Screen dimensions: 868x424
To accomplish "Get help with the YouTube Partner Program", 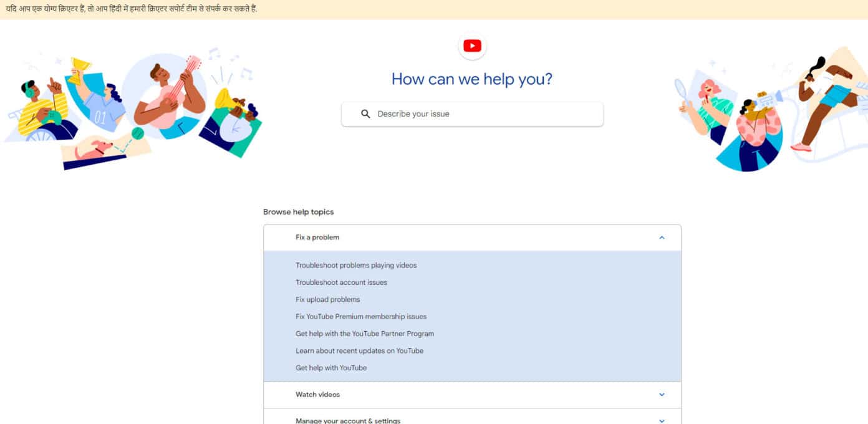I will [364, 334].
